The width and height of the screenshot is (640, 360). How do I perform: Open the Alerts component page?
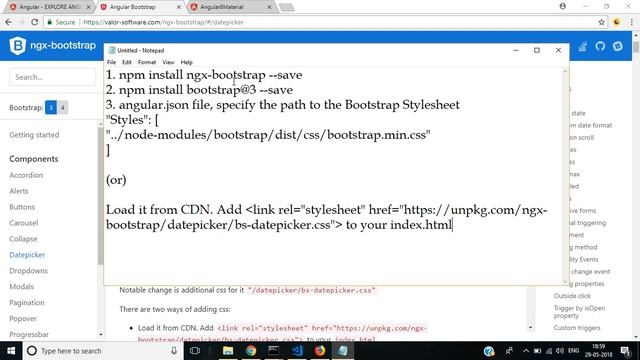(19, 191)
